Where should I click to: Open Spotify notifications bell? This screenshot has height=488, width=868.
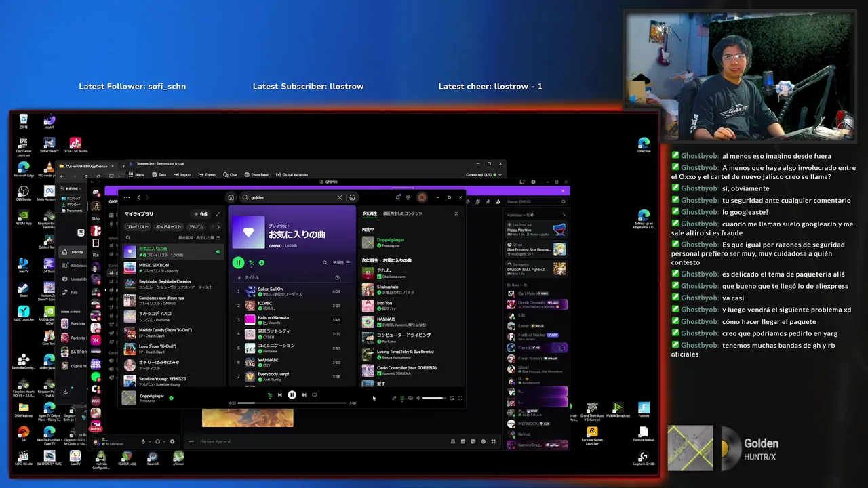tap(398, 197)
